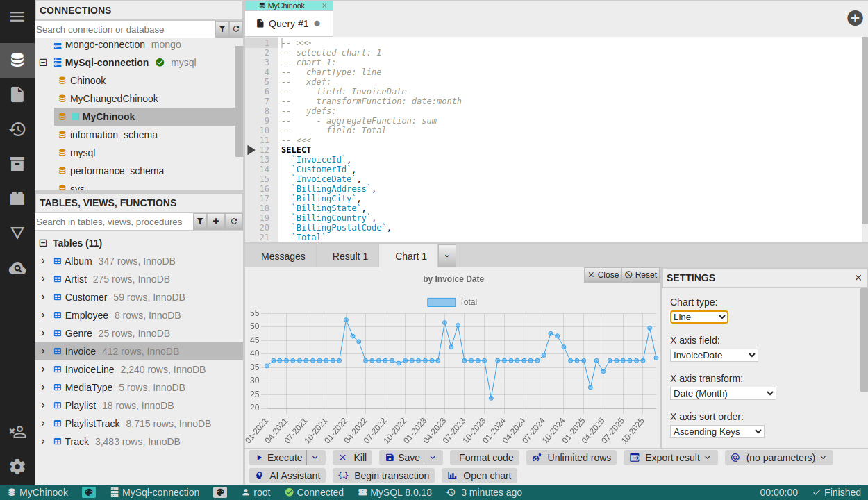Viewport: 868px width, 500px height.
Task: Select the Query #1 tab
Action: pyautogui.click(x=289, y=24)
